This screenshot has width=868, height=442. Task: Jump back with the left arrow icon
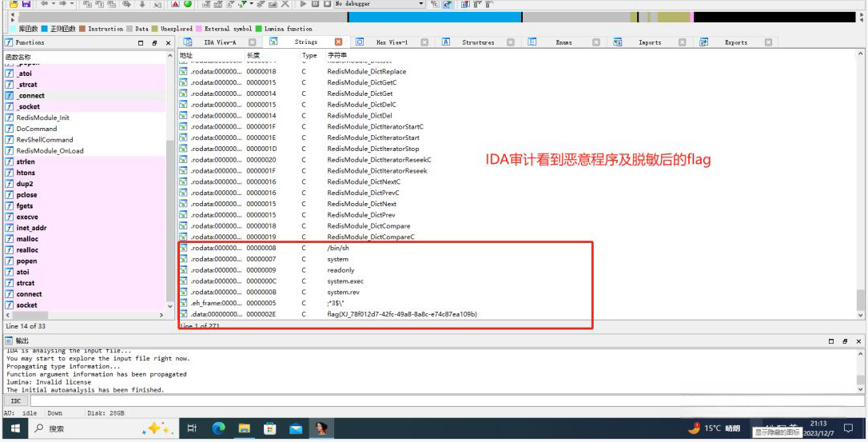[x=44, y=4]
